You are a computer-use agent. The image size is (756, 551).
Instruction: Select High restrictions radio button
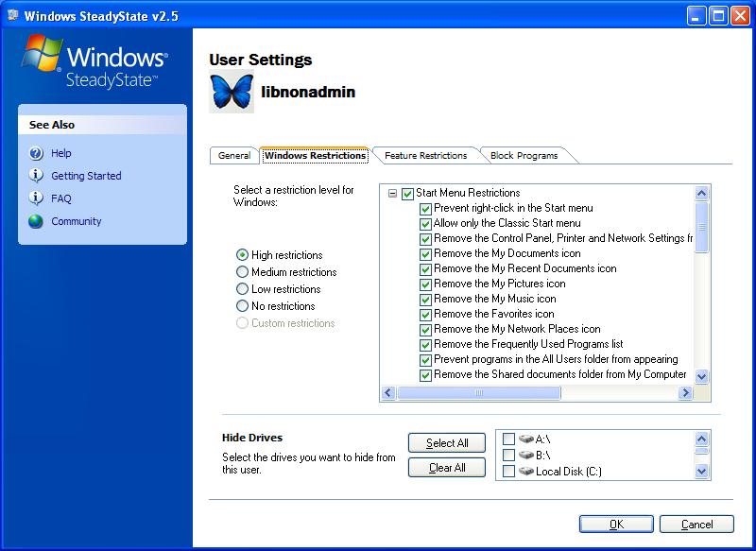coord(243,254)
